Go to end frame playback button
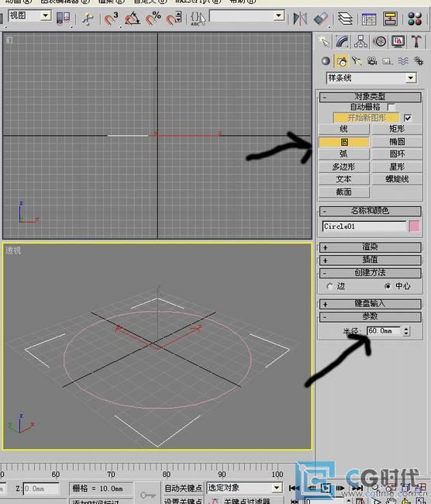 357,488
